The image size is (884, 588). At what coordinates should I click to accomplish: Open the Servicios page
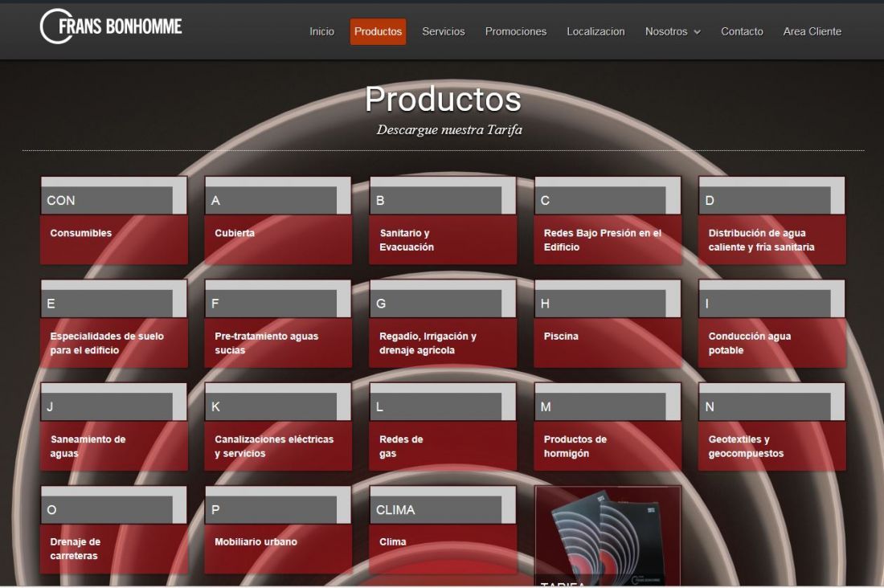coord(443,31)
